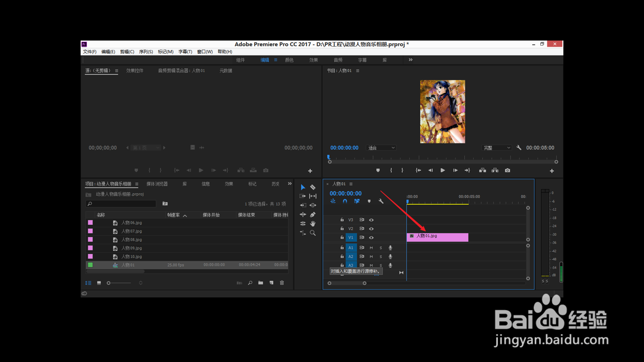Select the Hand tool

(x=313, y=223)
